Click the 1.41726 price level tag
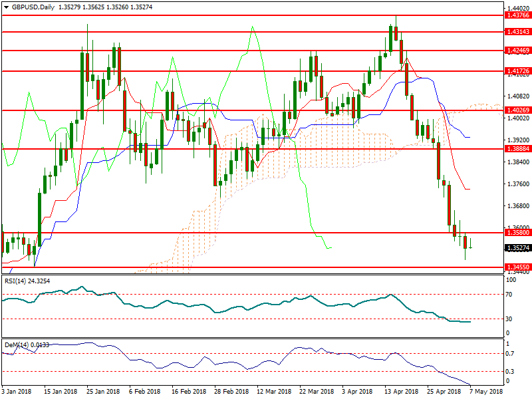This screenshot has height=399, width=532. [518, 70]
